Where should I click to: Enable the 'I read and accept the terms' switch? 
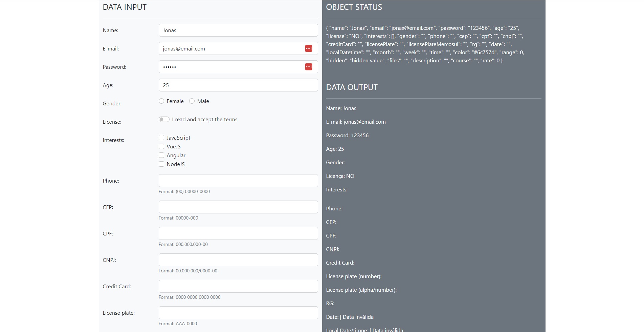coord(164,119)
